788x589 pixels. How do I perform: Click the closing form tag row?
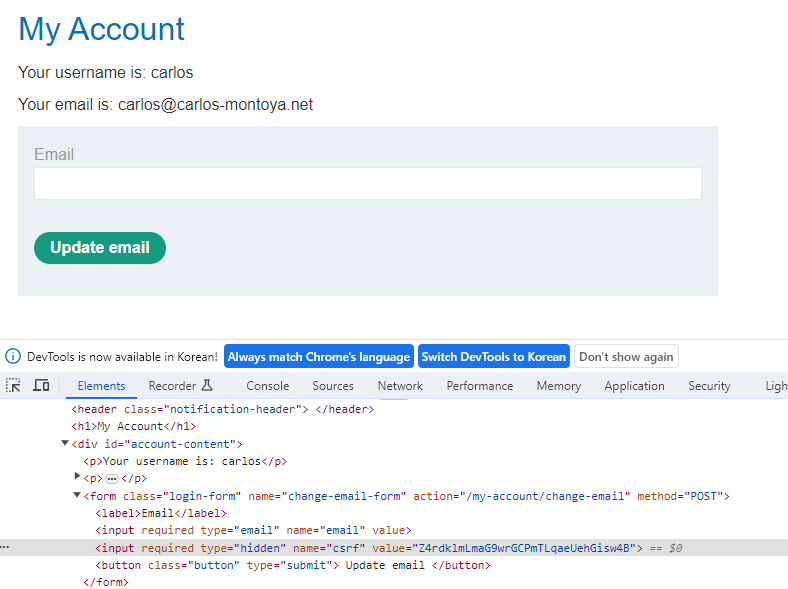point(106,582)
